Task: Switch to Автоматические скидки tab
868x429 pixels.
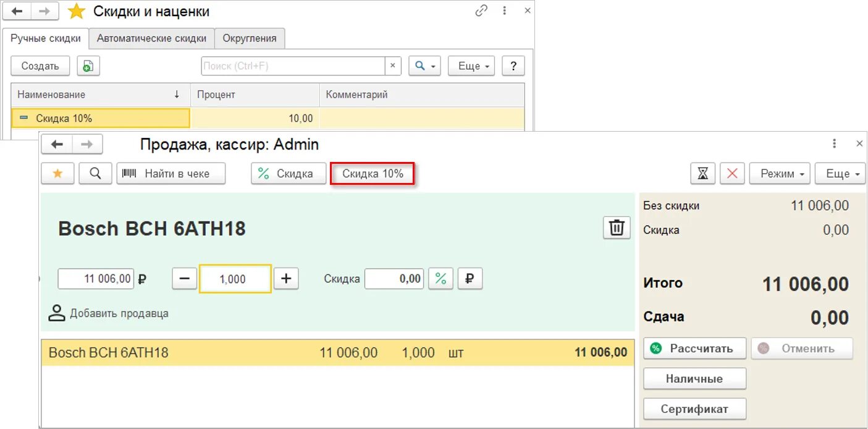Action: 152,38
